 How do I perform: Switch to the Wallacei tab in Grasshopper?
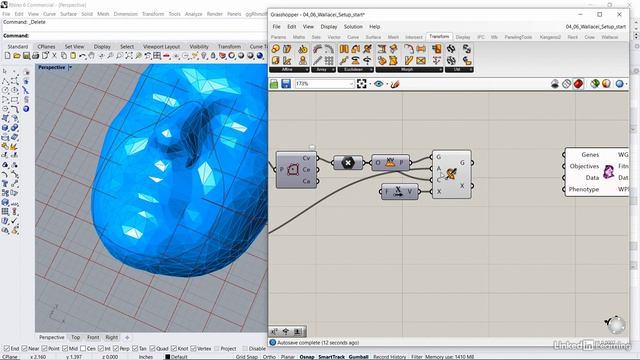(609, 37)
